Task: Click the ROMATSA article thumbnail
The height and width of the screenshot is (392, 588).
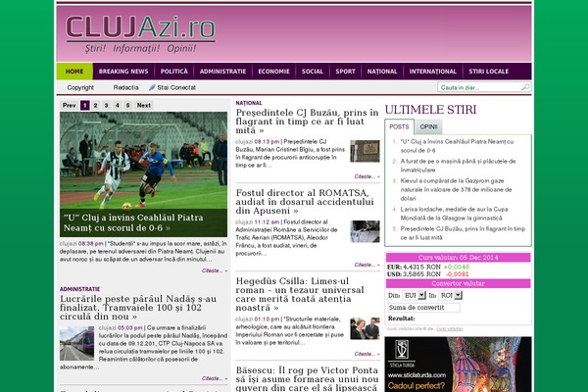Action: pyautogui.click(x=365, y=231)
